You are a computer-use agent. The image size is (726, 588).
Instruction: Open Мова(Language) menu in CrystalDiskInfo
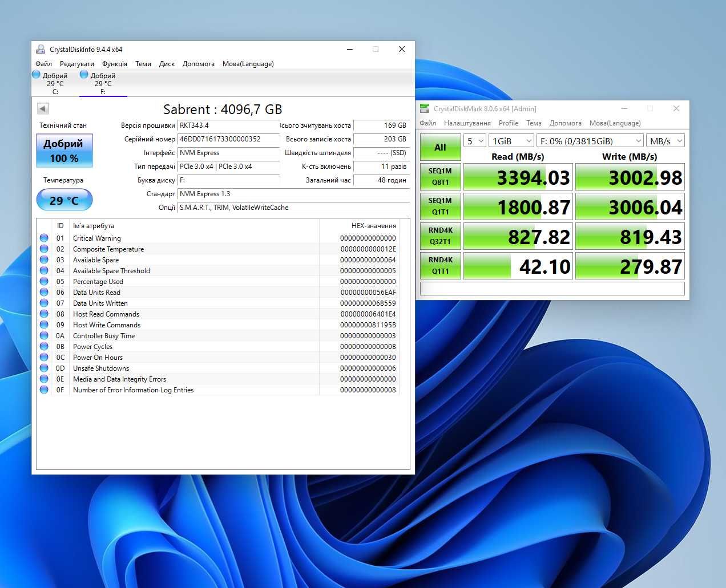point(248,64)
